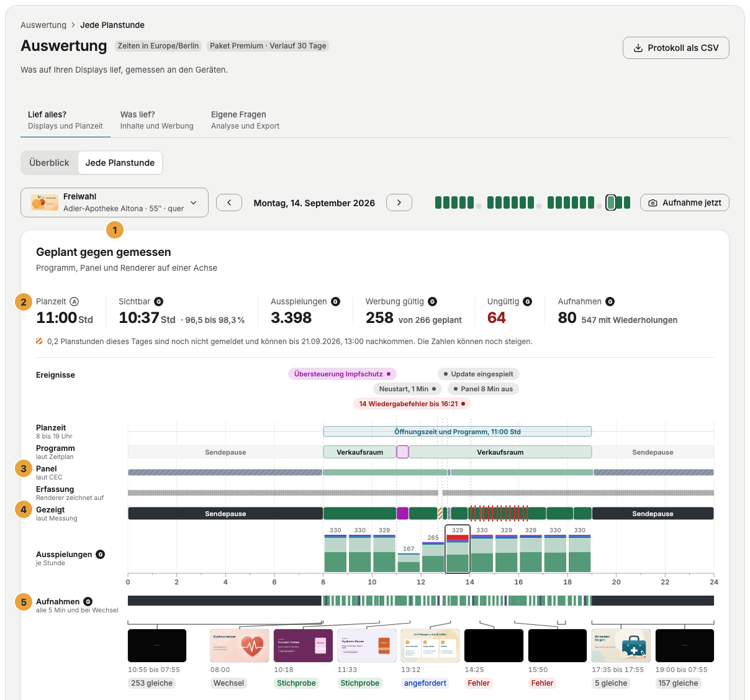The image size is (750, 700).
Task: Switch to the Was lief? tab
Action: coord(157,120)
